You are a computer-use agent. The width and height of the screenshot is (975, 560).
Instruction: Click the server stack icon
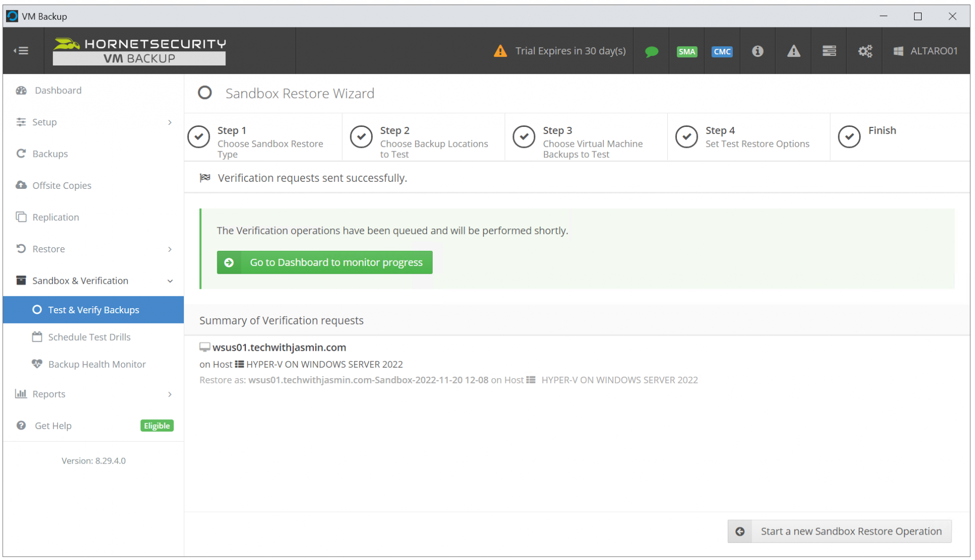(829, 51)
